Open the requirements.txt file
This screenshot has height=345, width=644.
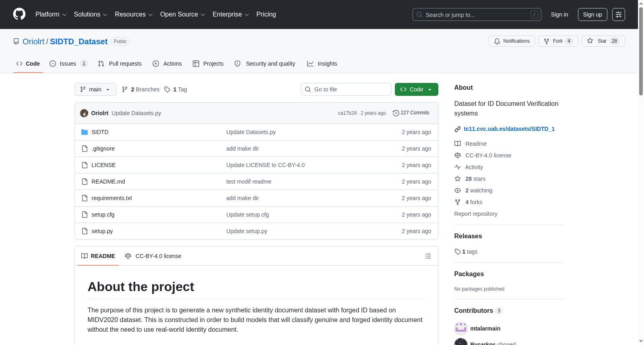point(111,198)
